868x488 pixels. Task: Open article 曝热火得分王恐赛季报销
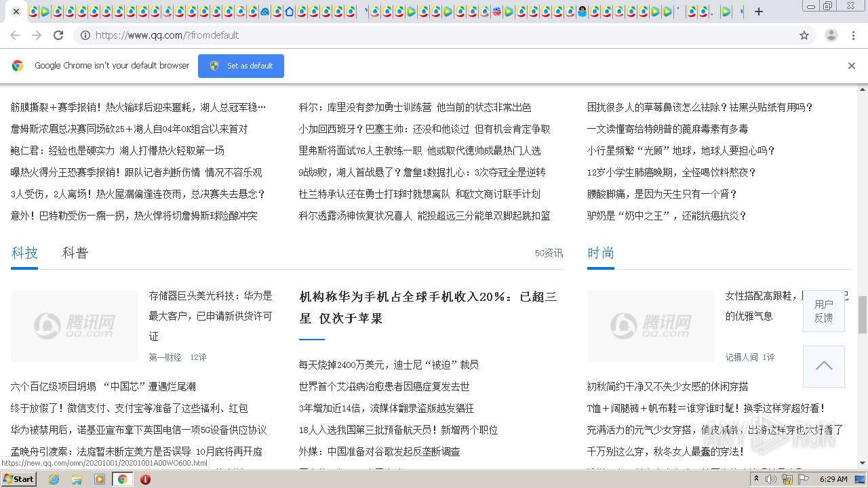point(136,172)
